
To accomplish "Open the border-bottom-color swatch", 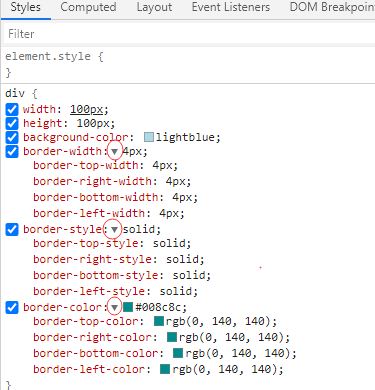I will coord(178,353).
